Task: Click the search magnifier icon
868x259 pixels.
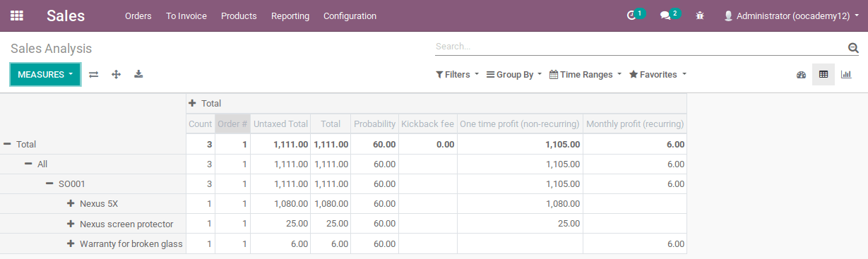Action: [x=853, y=47]
